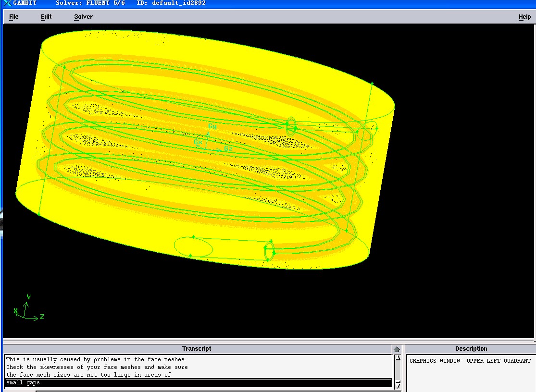Screen dimensions: 536x392
Task: Click the transcript line starting 'Check the skewnesses'
Action: 96,367
